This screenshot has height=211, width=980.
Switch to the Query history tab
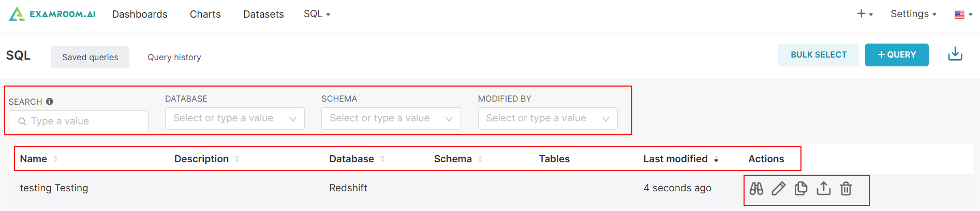(x=174, y=57)
